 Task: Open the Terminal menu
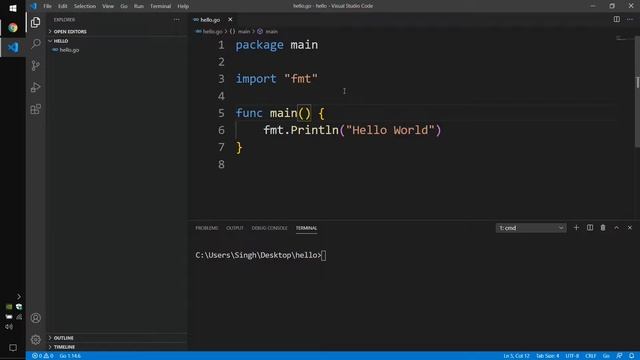[160, 6]
